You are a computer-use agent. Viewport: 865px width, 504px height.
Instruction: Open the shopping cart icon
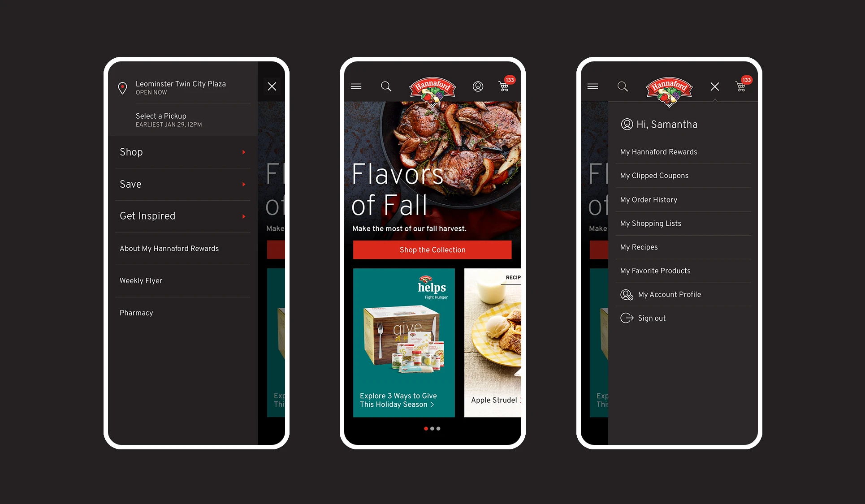pyautogui.click(x=505, y=86)
